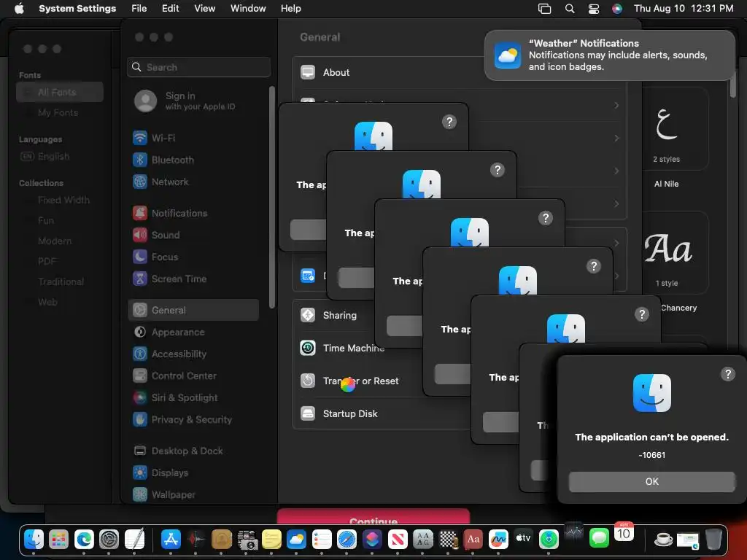747x560 pixels.
Task: Open Launchpad from the Dock
Action: (x=58, y=539)
